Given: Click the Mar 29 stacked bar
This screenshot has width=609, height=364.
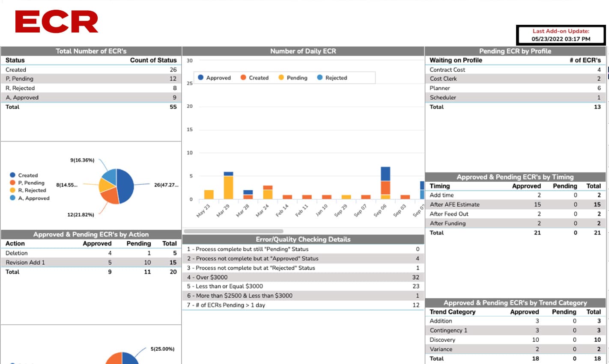Looking at the screenshot, I should tap(229, 186).
